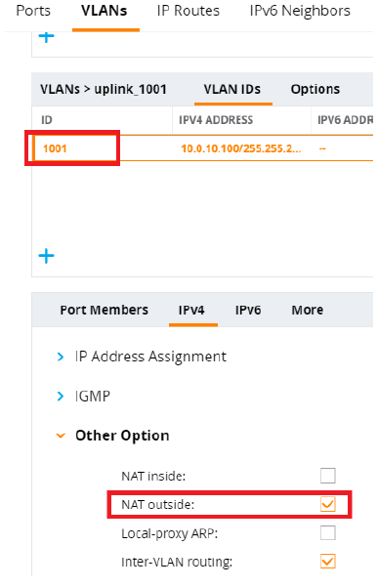Disable the Inter-VLAN routing checkbox
378x588 pixels.
coord(328,562)
